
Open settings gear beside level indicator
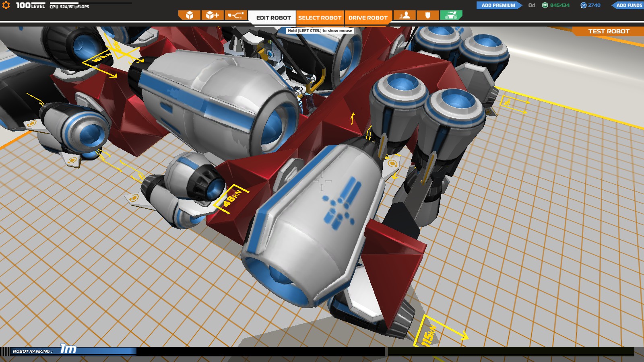click(6, 5)
